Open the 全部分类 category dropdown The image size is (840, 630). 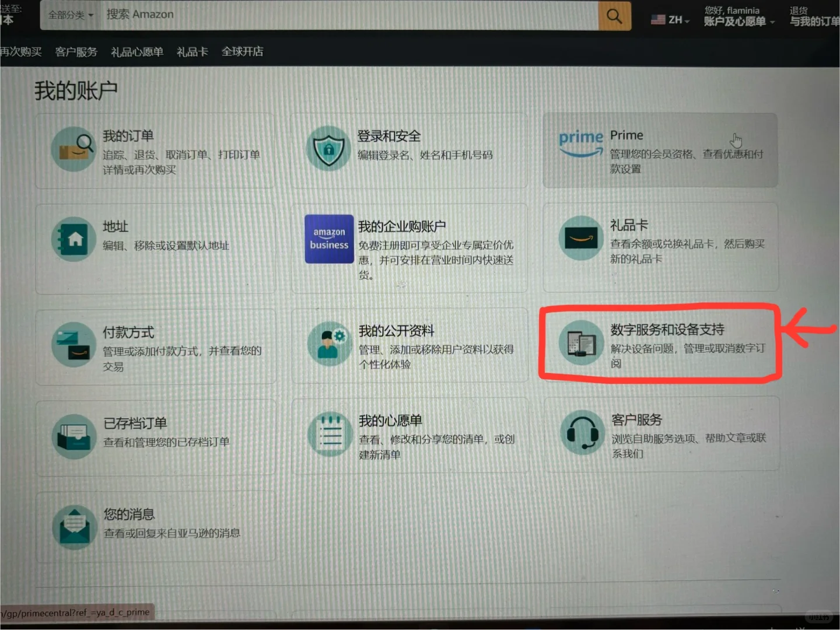tap(70, 15)
